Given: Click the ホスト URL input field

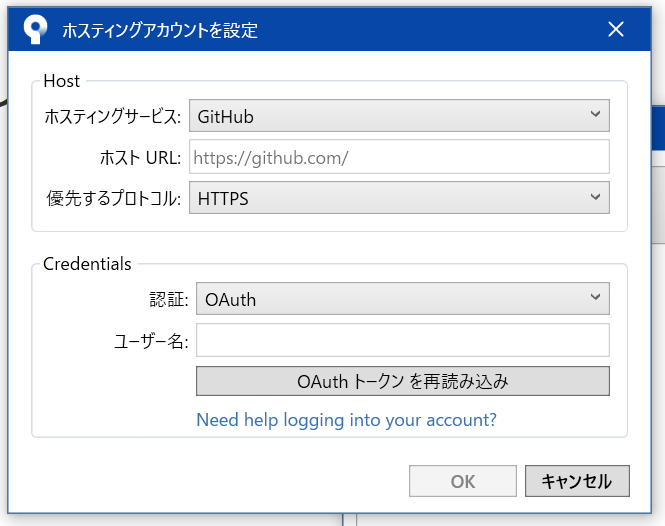Looking at the screenshot, I should [399, 157].
